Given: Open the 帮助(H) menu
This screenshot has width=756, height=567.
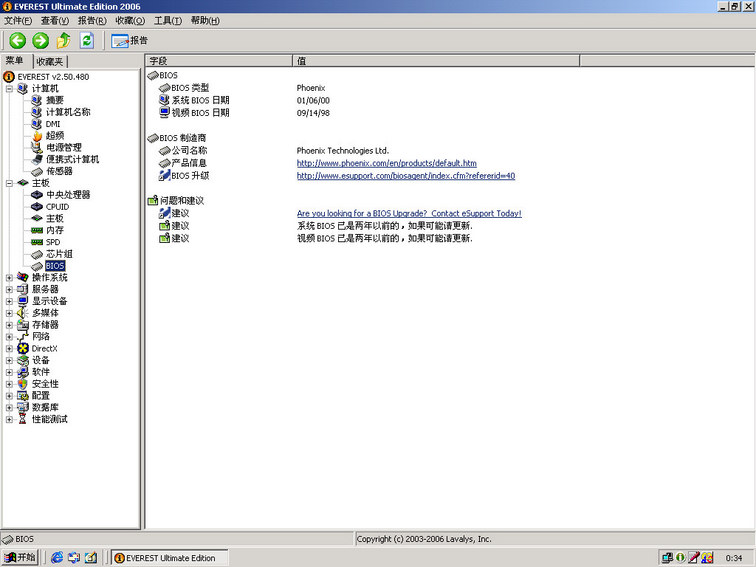Looking at the screenshot, I should 205,20.
